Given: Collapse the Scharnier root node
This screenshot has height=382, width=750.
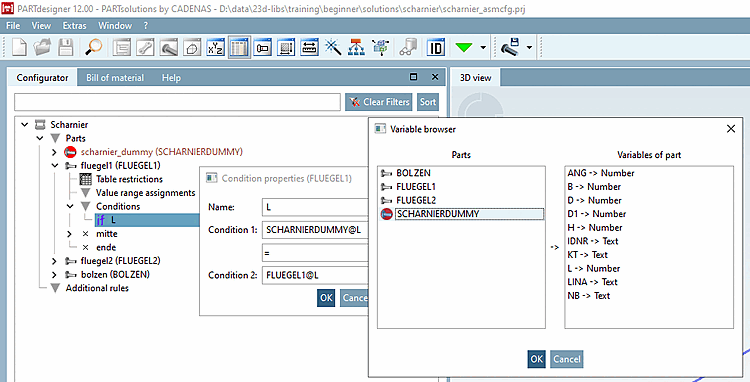Looking at the screenshot, I should tap(25, 125).
